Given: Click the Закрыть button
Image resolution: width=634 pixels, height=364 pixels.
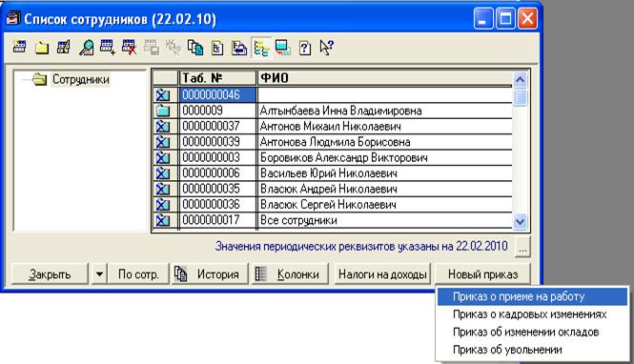Looking at the screenshot, I should point(50,274).
